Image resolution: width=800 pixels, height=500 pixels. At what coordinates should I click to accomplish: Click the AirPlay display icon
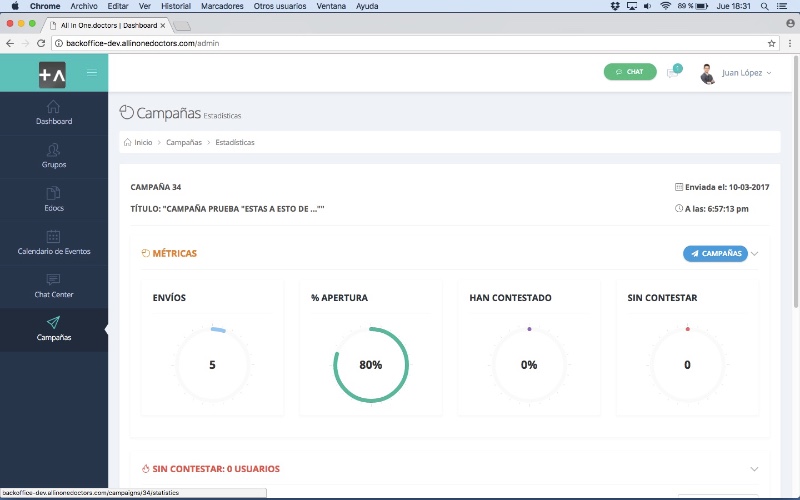632,6
